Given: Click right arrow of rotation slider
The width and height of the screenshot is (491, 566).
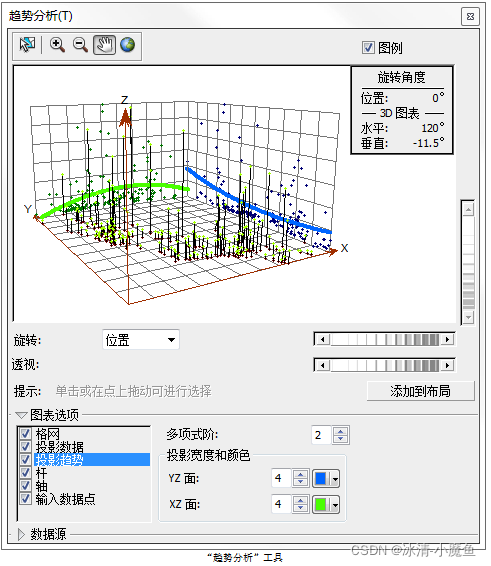Looking at the screenshot, I should tap(448, 340).
